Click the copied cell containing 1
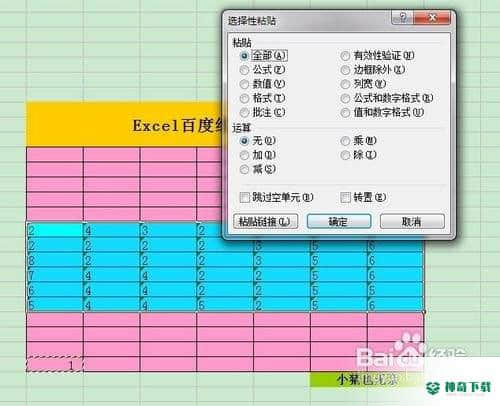The width and height of the screenshot is (500, 406). 55,365
